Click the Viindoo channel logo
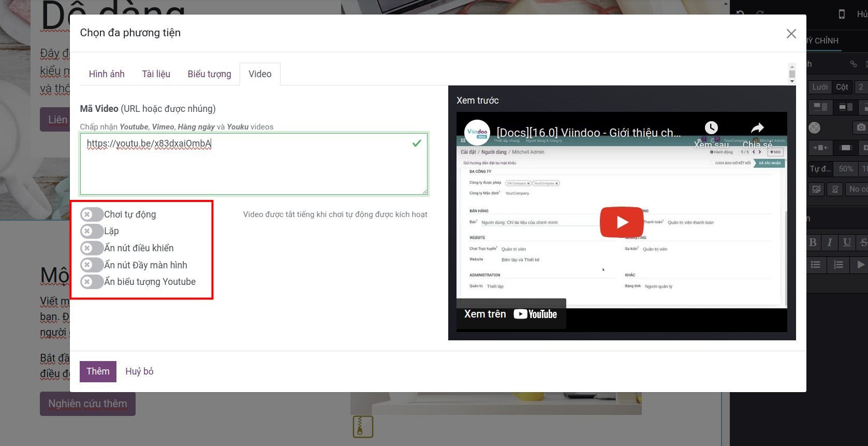Image resolution: width=868 pixels, height=446 pixels. pyautogui.click(x=477, y=132)
